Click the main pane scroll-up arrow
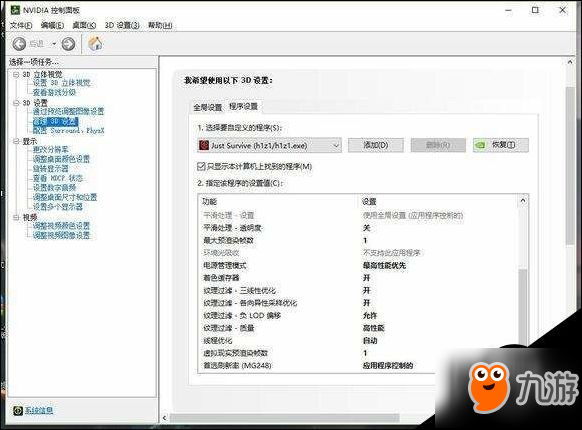This screenshot has width=582, height=430. (x=570, y=62)
